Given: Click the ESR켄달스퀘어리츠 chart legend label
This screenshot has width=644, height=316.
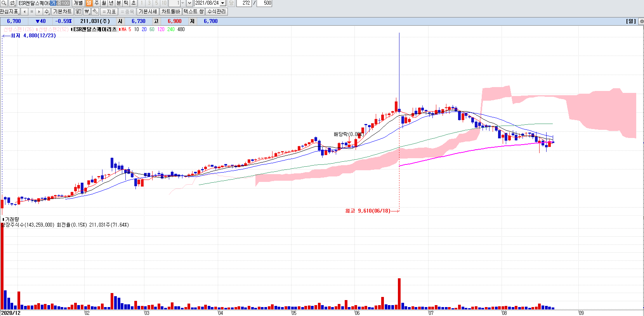Looking at the screenshot, I should pos(95,29).
